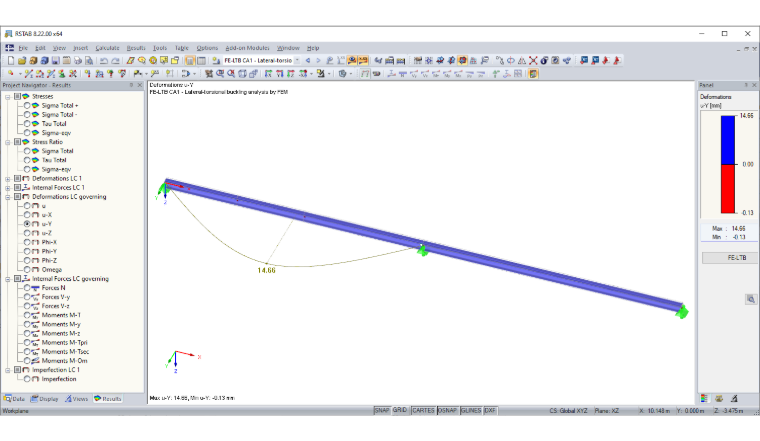Toggle the Imperfection LC 1 checkbox

pos(17,370)
